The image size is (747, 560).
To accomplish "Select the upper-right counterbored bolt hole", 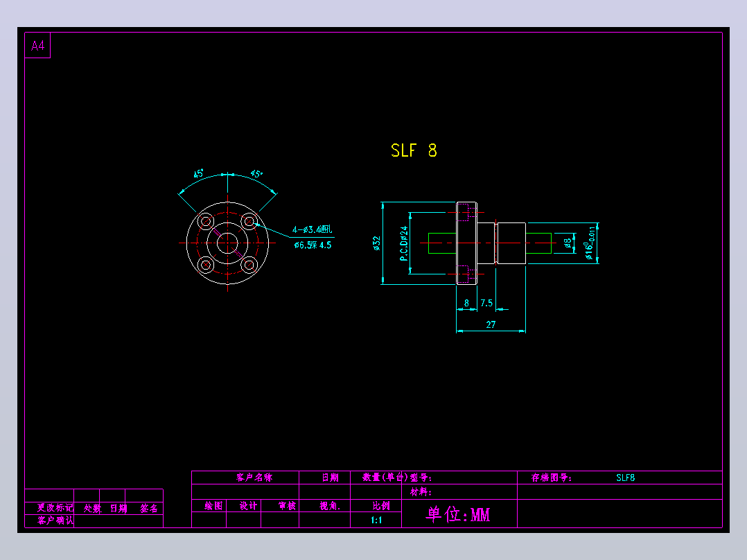I will click(249, 221).
